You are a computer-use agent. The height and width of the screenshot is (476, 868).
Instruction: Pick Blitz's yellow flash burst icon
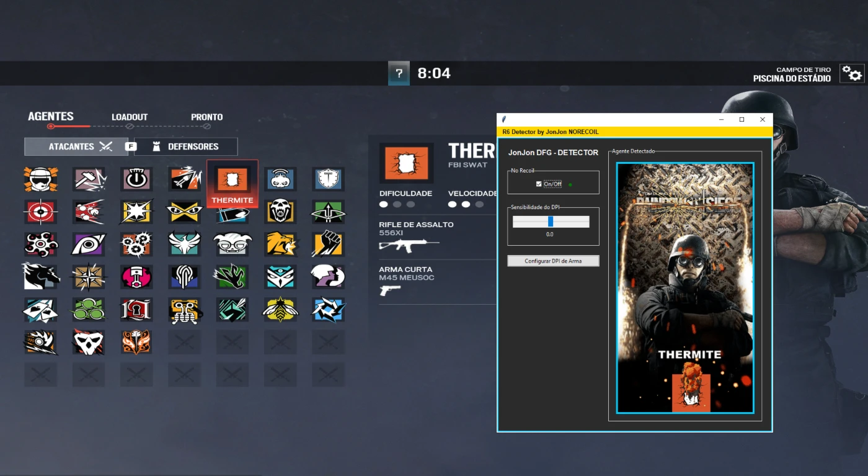pos(136,212)
